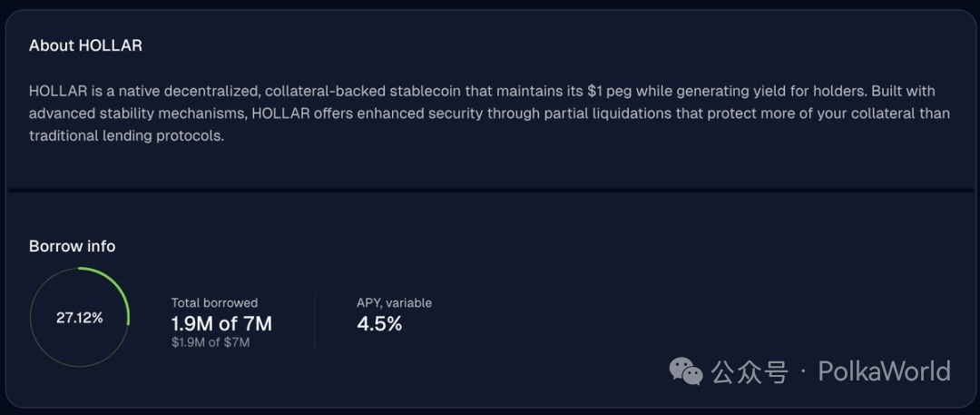Click the About HOLLAR heading

[x=85, y=45]
